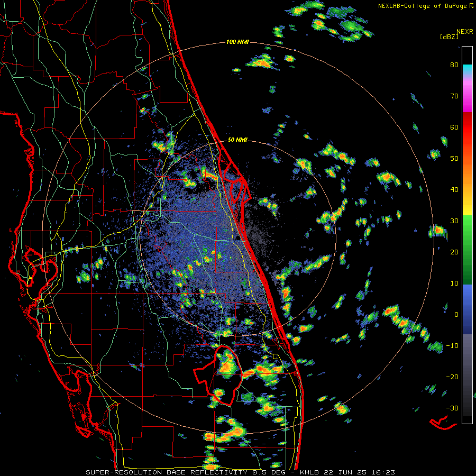Click the 60 value on the dBZ scale
The height and width of the screenshot is (476, 476).
click(454, 127)
